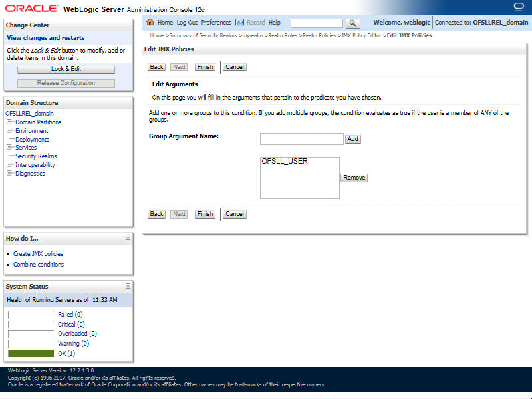Click the search magnifier button
The image size is (532, 399).
click(x=352, y=23)
